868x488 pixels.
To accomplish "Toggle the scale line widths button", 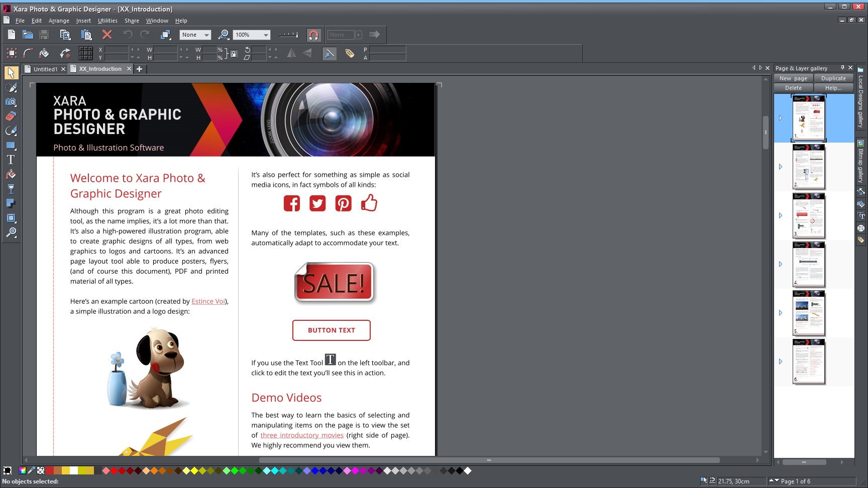I will 329,53.
